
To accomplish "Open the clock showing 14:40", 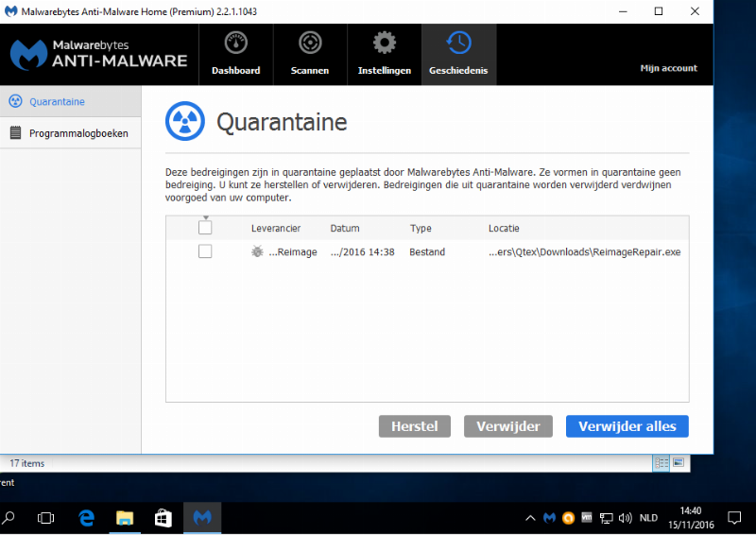I will pos(691,518).
